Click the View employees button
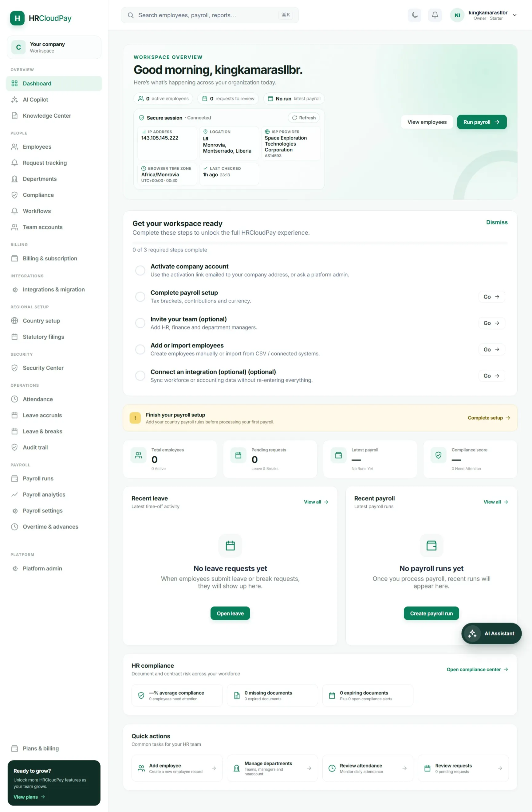532x812 pixels. [x=427, y=122]
